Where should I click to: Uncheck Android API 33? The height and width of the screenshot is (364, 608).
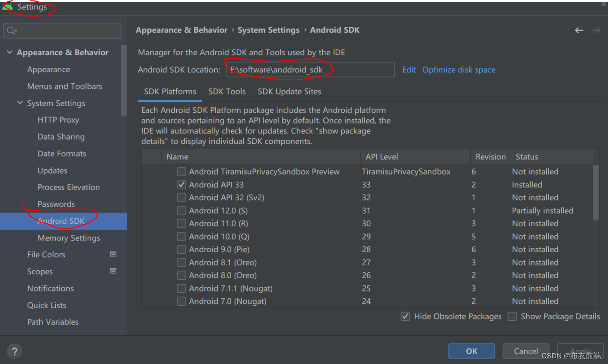181,185
